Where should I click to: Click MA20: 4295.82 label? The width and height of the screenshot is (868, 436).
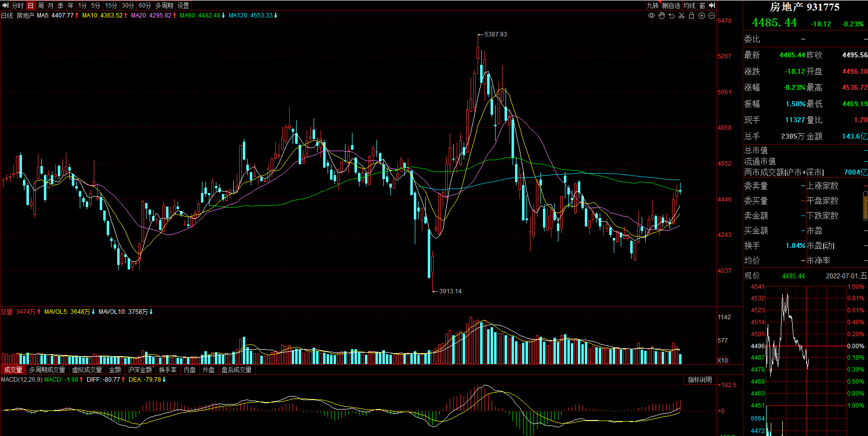coord(152,15)
